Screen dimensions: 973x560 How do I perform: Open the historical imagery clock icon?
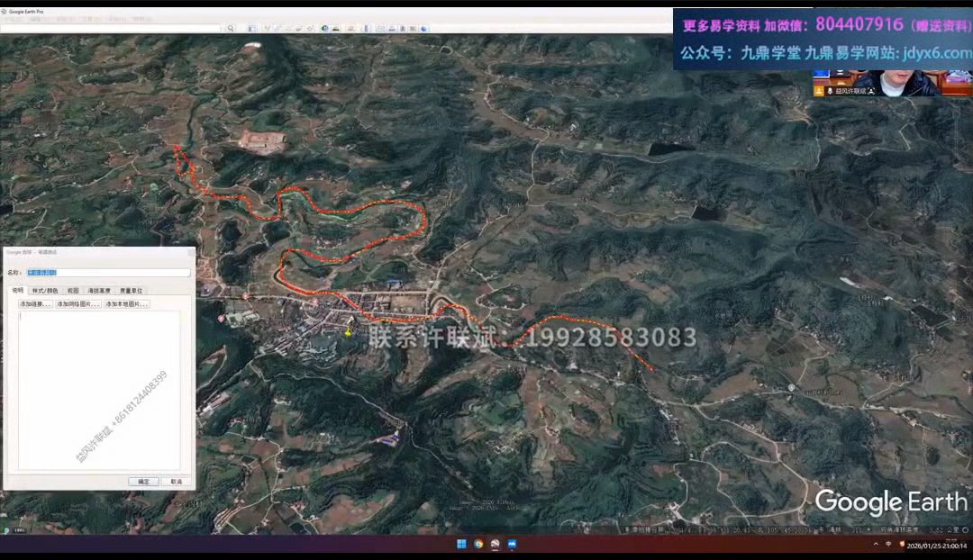(x=324, y=29)
